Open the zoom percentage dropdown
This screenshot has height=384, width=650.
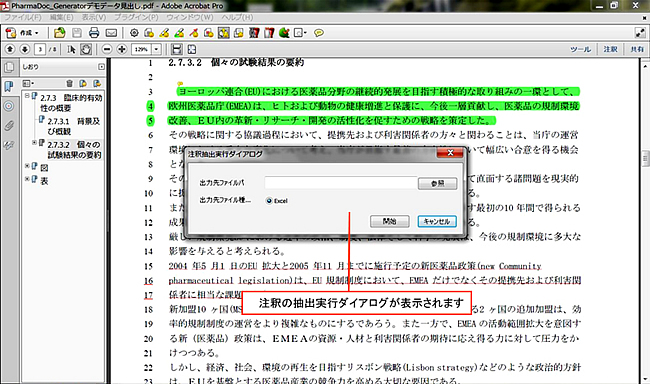[x=156, y=49]
